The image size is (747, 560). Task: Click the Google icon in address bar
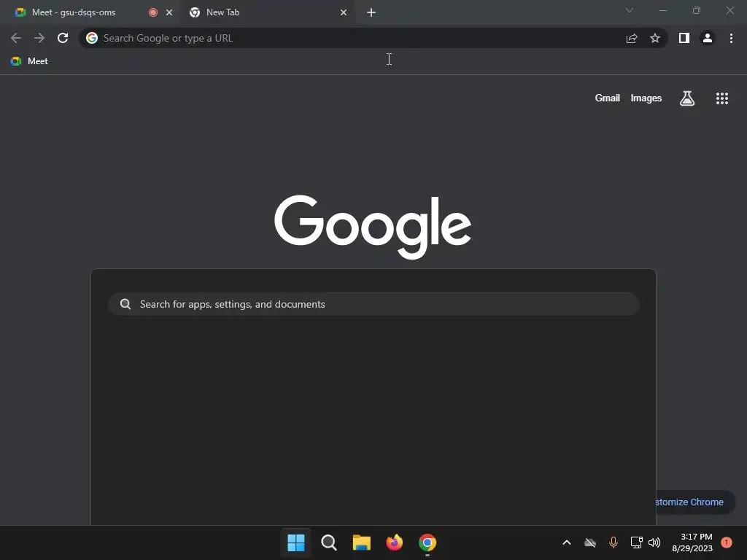point(92,38)
